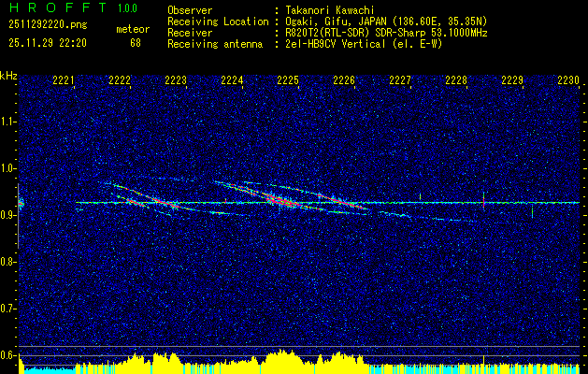Click the 2226 time axis label
This screenshot has height=374, width=588.
(344, 80)
